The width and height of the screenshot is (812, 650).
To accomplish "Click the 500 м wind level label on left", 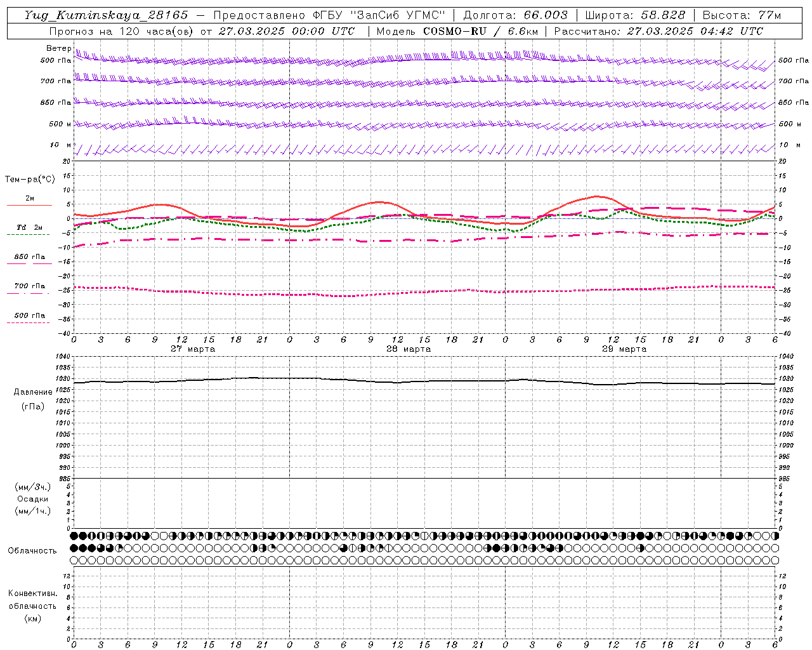I will [x=60, y=124].
